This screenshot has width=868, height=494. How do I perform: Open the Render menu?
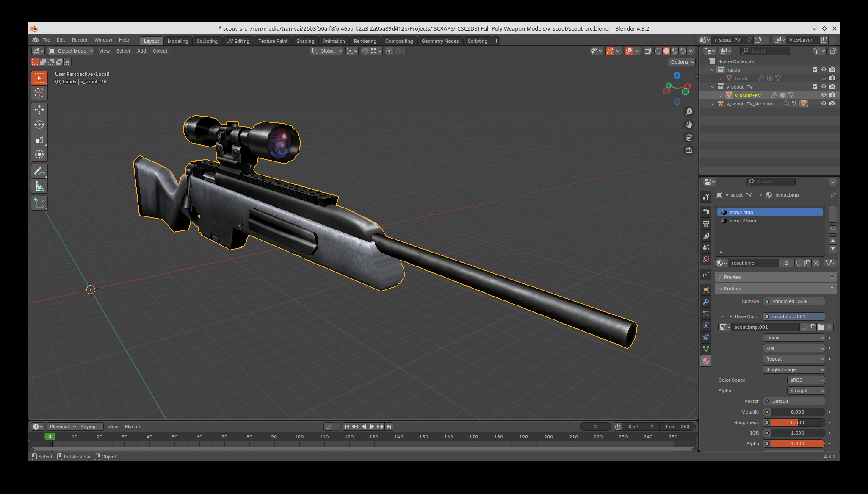point(80,40)
